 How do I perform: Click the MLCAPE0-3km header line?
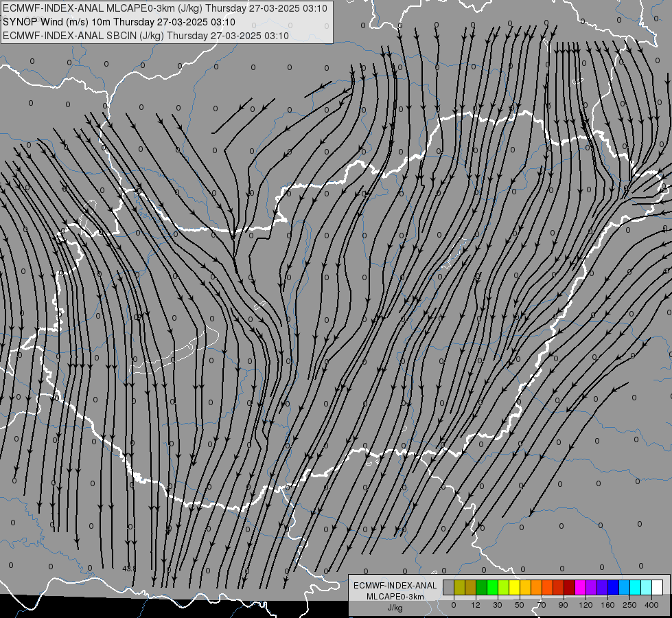pyautogui.click(x=165, y=8)
